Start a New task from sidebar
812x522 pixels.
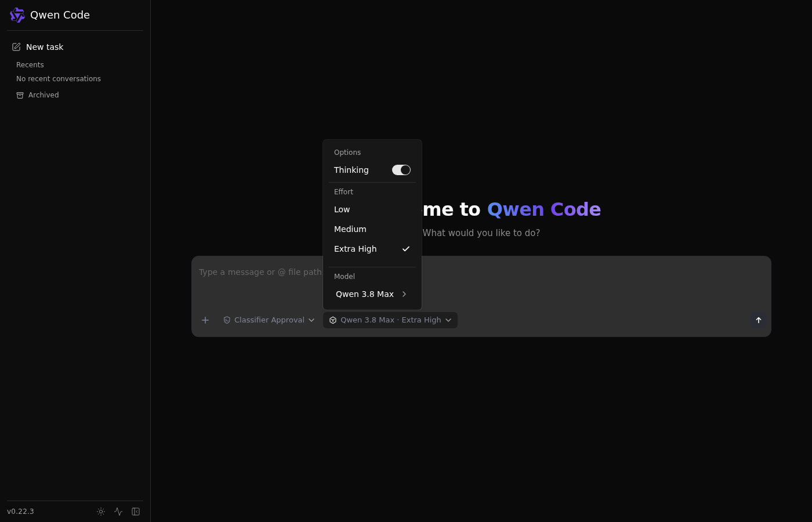[75, 47]
